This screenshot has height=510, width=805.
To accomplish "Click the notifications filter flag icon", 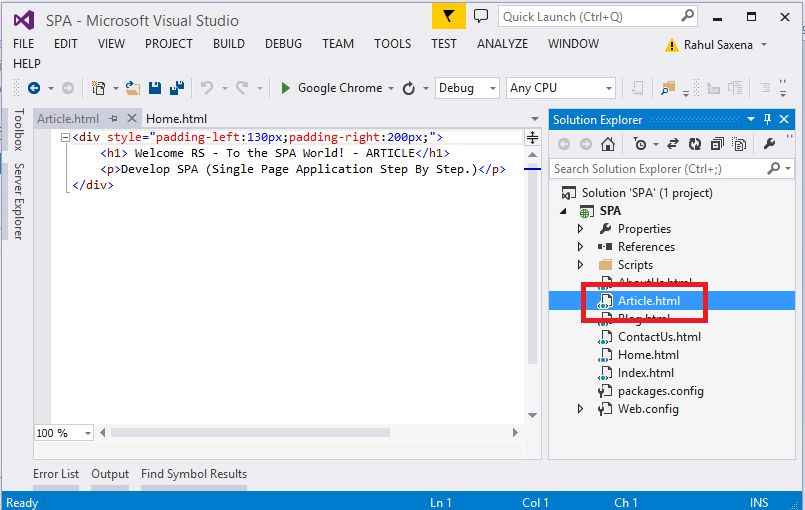I will coord(449,16).
